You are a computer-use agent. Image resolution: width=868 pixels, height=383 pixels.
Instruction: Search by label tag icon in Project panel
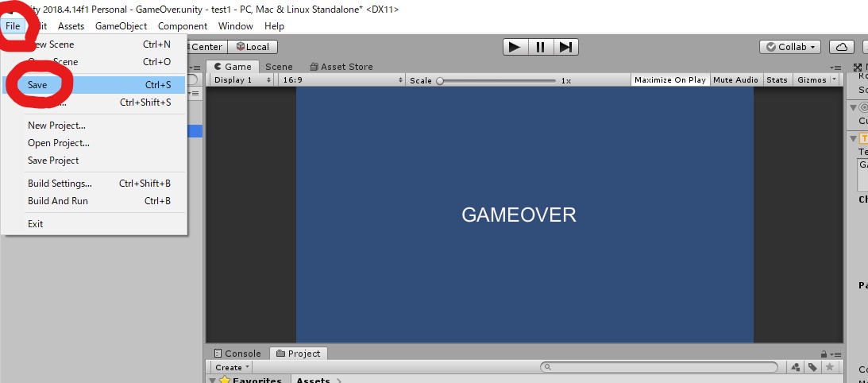coord(812,367)
